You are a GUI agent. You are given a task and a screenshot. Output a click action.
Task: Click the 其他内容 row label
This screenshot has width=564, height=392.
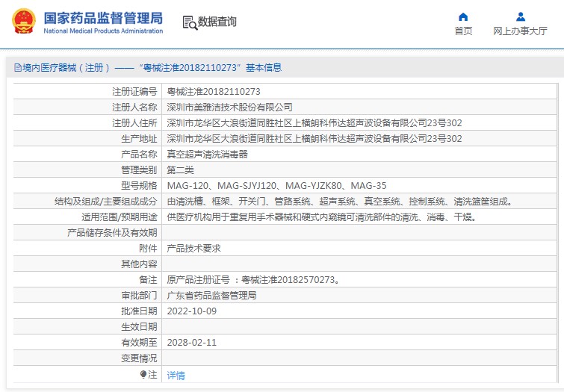(139, 264)
